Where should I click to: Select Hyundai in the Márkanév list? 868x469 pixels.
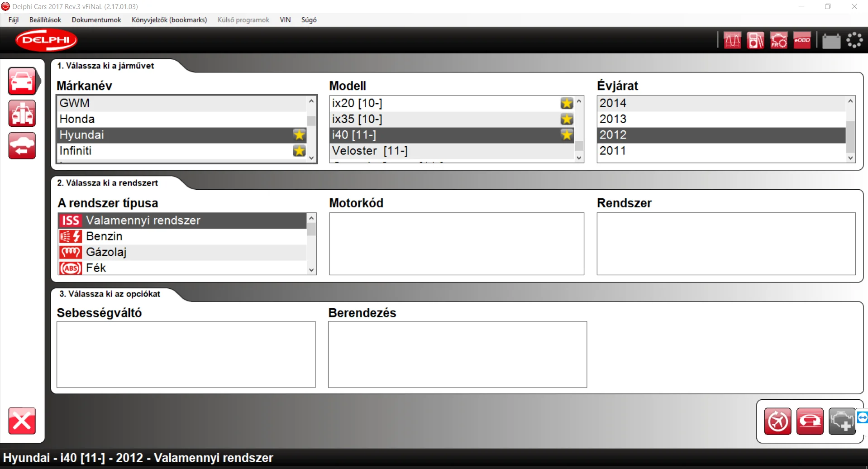(182, 135)
